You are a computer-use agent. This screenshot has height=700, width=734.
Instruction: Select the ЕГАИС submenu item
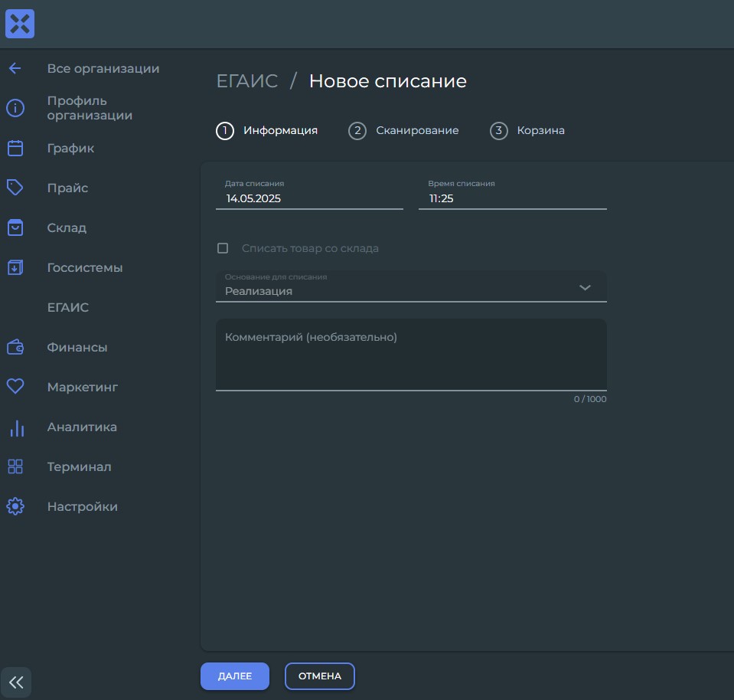pos(68,307)
